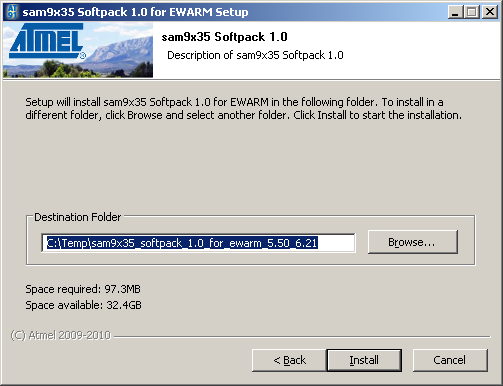Viewport: 503px width, 386px height.
Task: Click the 'Destination Folder' group label
Action: point(77,217)
